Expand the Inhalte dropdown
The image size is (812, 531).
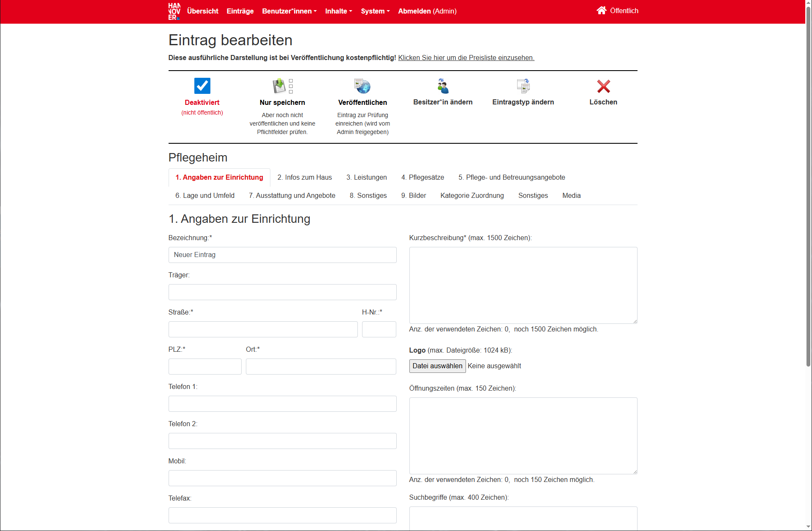(338, 11)
